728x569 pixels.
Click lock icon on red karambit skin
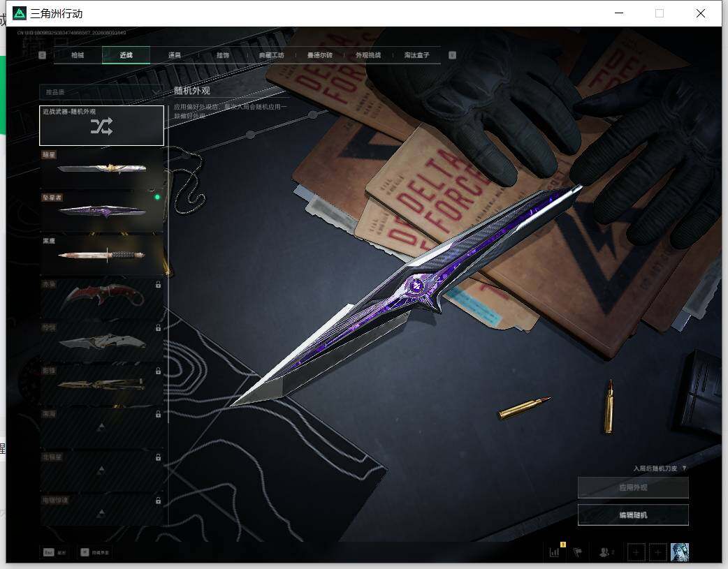click(x=159, y=285)
